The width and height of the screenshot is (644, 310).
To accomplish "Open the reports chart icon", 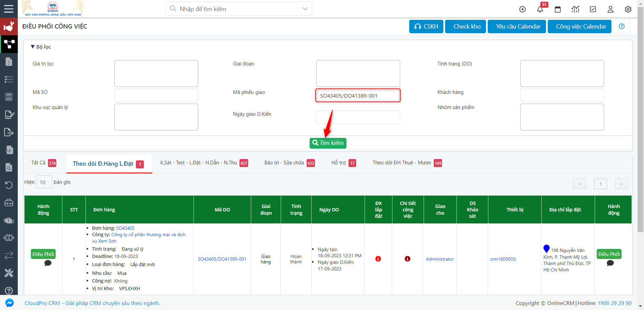I will point(575,9).
